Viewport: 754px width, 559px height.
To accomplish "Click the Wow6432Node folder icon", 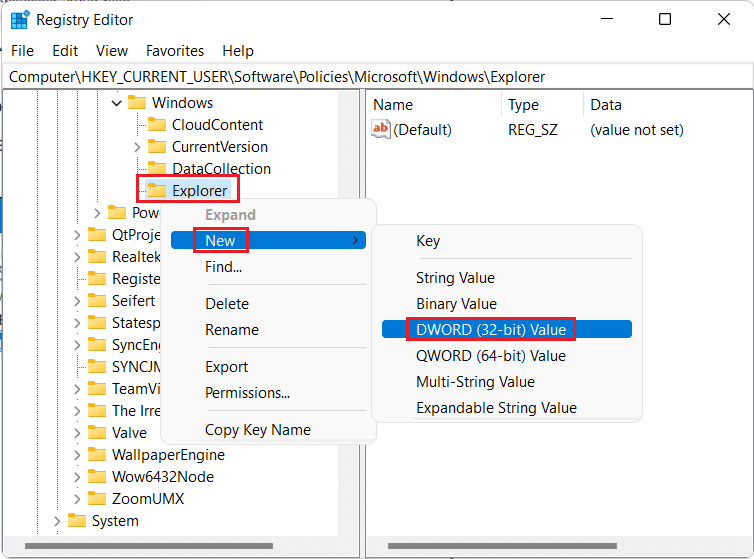I will [97, 476].
